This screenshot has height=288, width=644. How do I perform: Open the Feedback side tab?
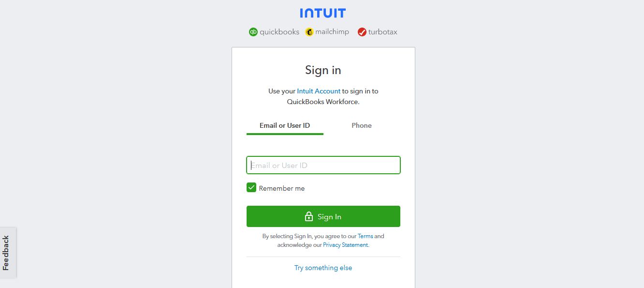point(7,253)
